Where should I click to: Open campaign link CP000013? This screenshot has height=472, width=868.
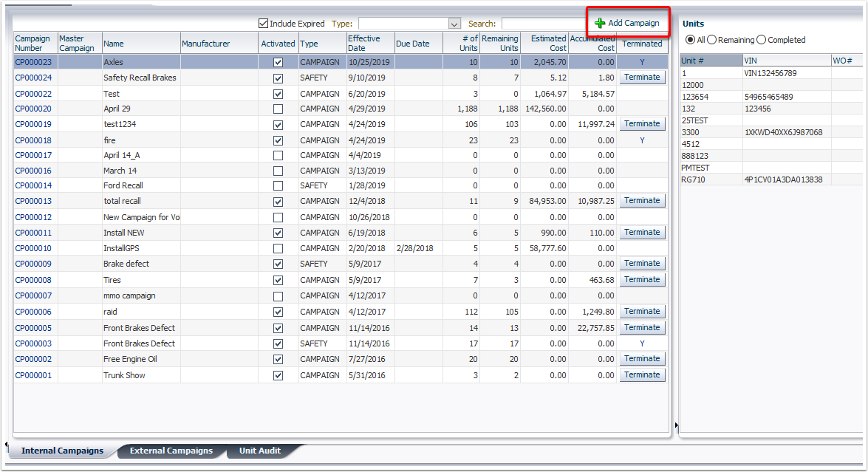[x=33, y=202]
